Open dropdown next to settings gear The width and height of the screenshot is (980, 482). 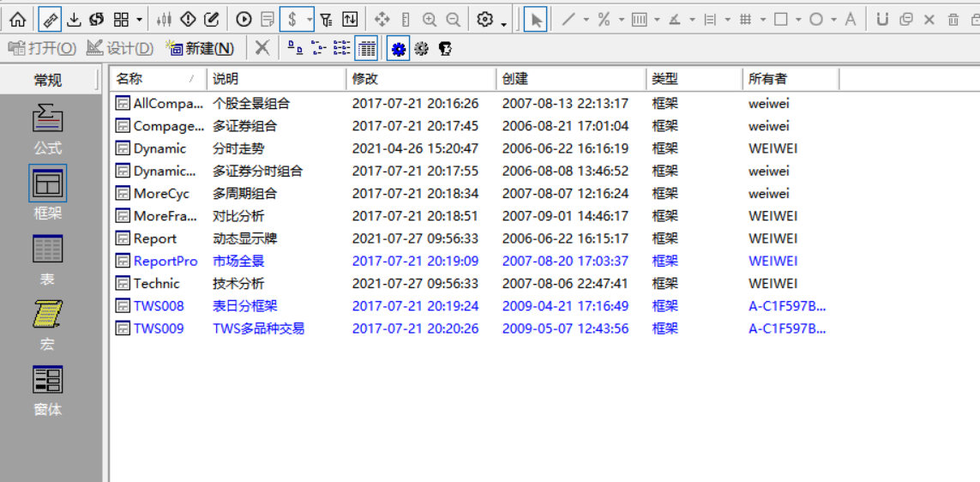click(503, 24)
